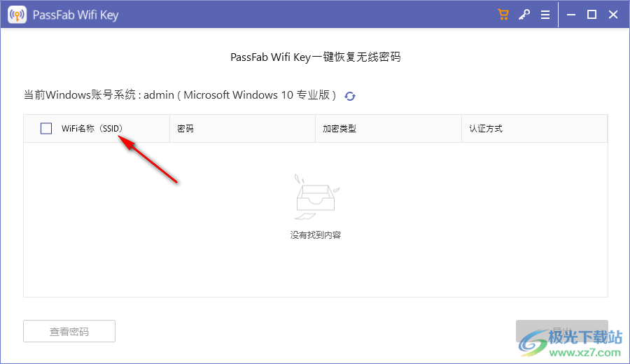Open the hamburger menu

tap(545, 15)
